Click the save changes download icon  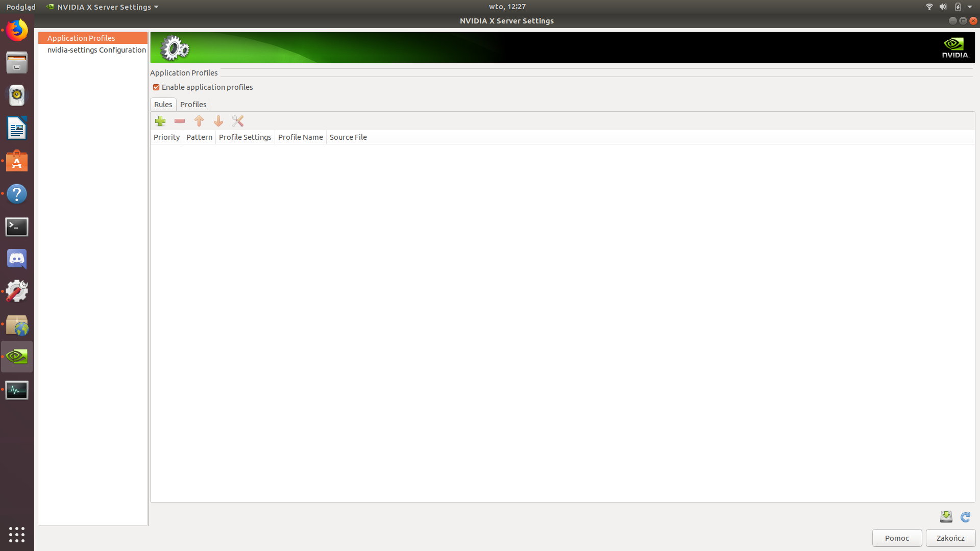946,517
